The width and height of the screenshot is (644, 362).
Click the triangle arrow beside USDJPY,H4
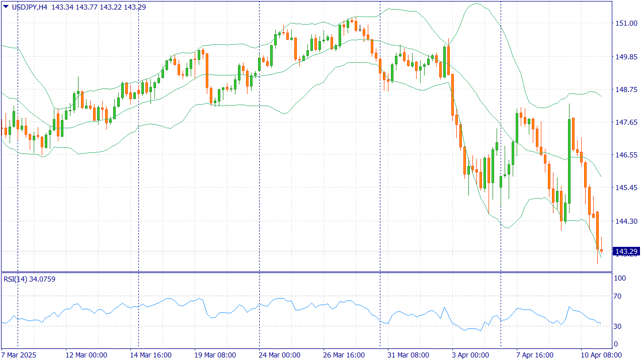pyautogui.click(x=6, y=7)
